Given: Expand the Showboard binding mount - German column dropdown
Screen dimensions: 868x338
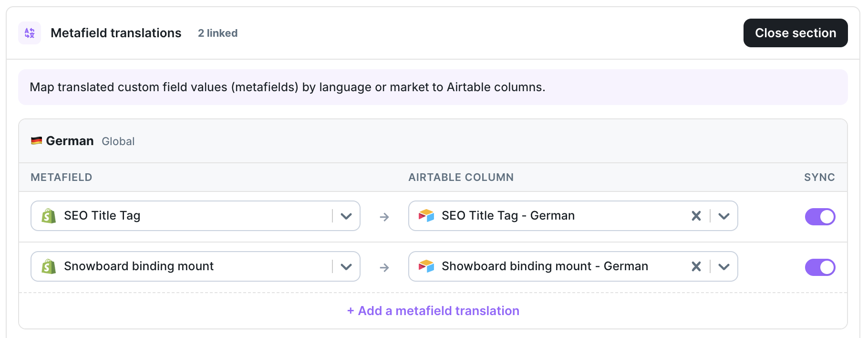Looking at the screenshot, I should [x=724, y=266].
